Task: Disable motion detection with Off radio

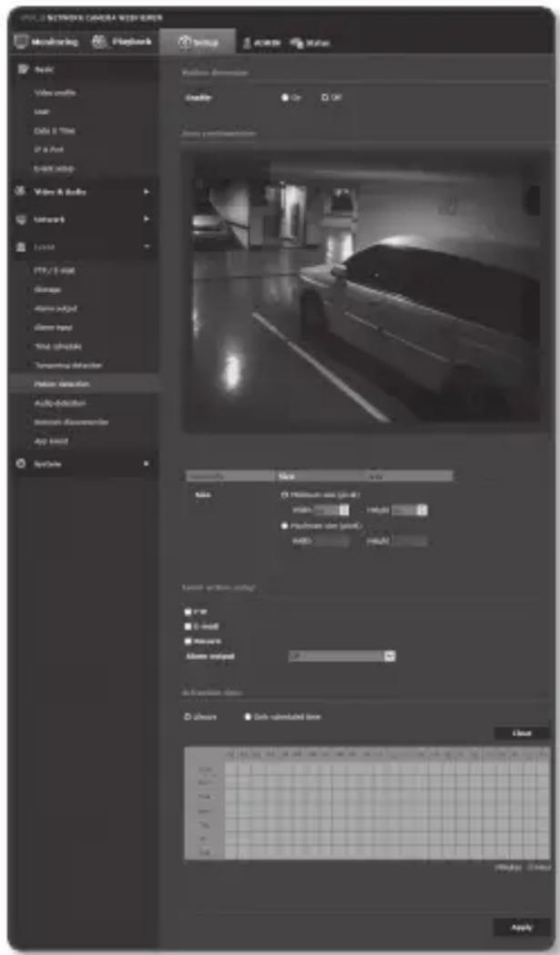Action: 325,98
